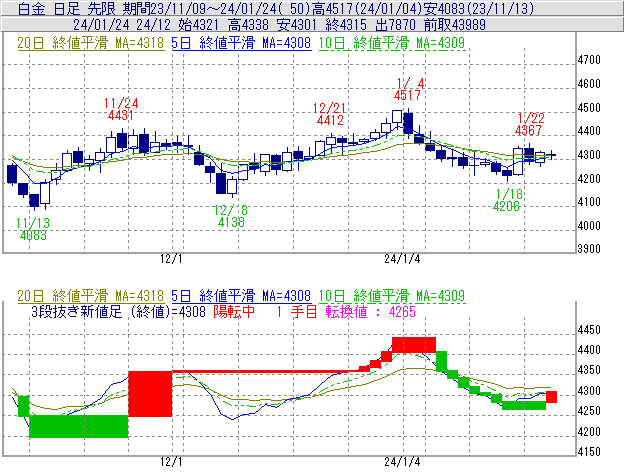Click the upper chart's 10日 終値平滑 MA=4309 legend
Viewport: 624px width, 475px height.
pos(392,43)
